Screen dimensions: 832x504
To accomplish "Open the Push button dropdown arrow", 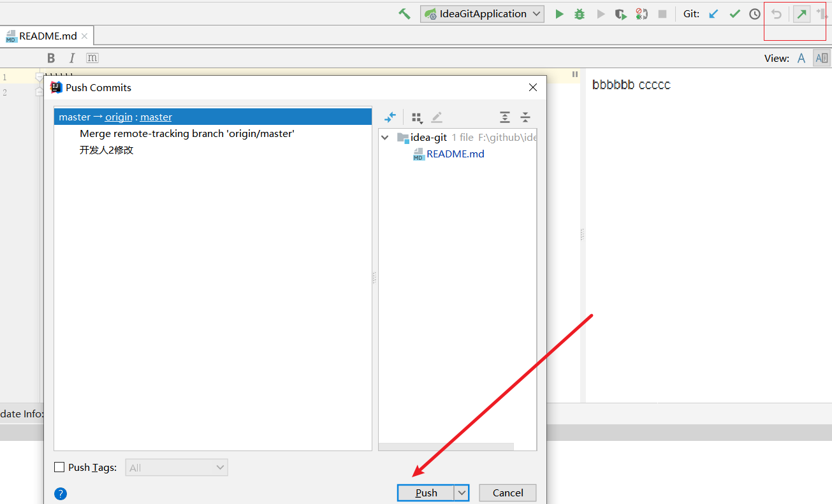I will (x=462, y=493).
